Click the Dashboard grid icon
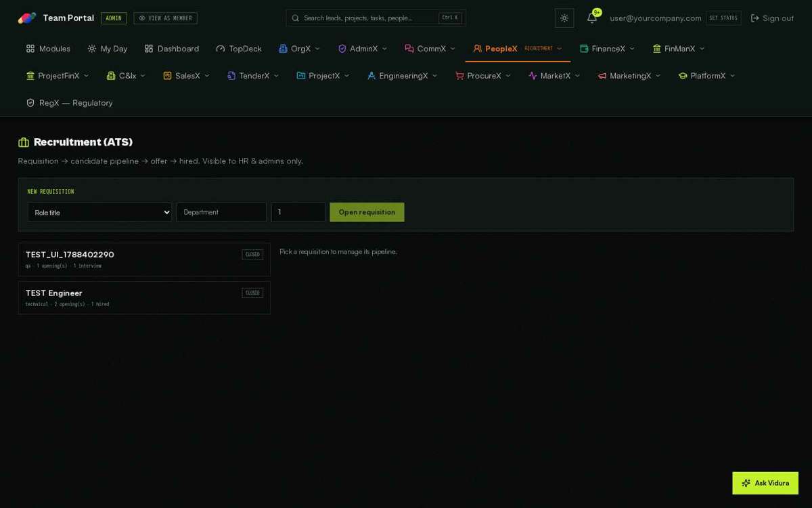 [x=149, y=49]
